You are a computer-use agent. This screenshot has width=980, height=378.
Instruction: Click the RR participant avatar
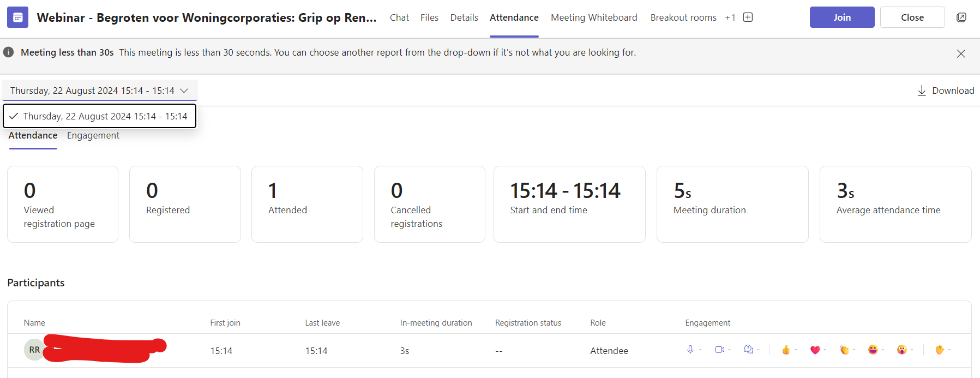[34, 350]
